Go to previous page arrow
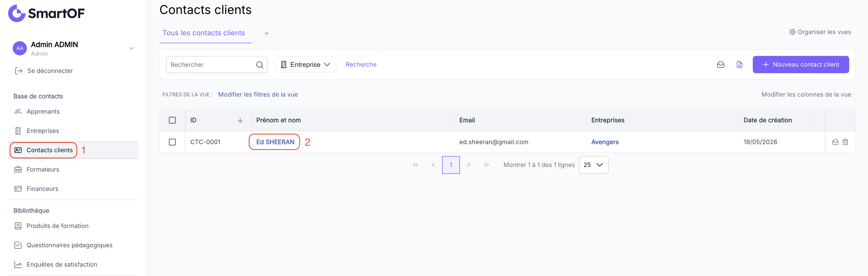This screenshot has width=868, height=276. pyautogui.click(x=433, y=165)
